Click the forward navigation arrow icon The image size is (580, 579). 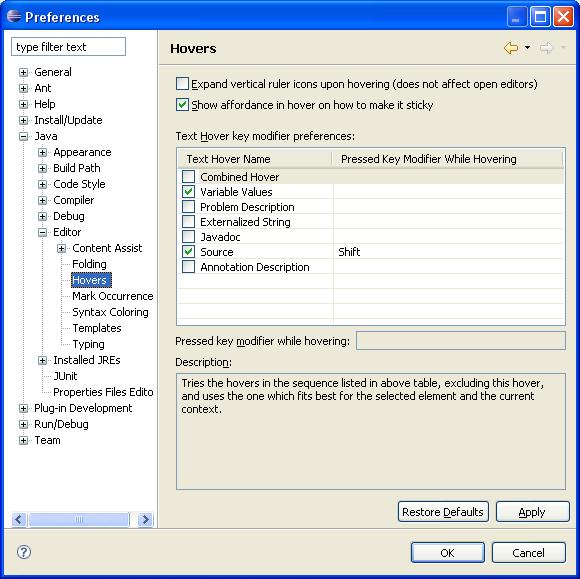coord(546,48)
